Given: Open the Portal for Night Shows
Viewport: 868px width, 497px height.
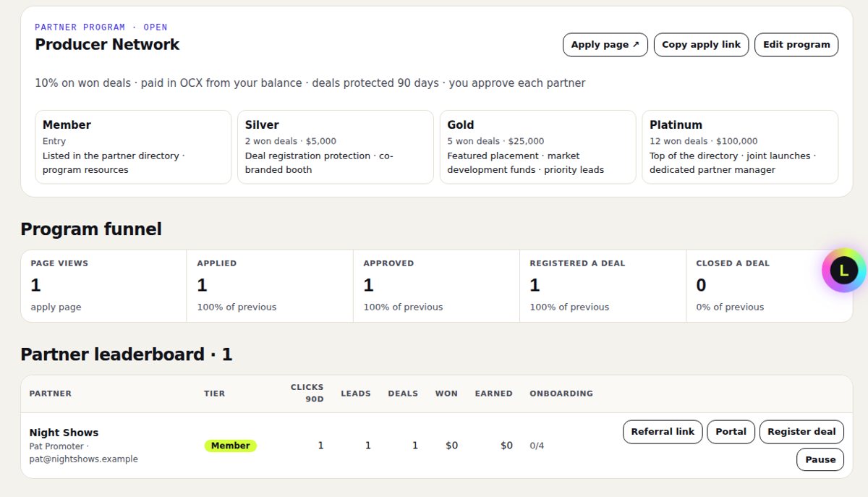Looking at the screenshot, I should point(731,432).
